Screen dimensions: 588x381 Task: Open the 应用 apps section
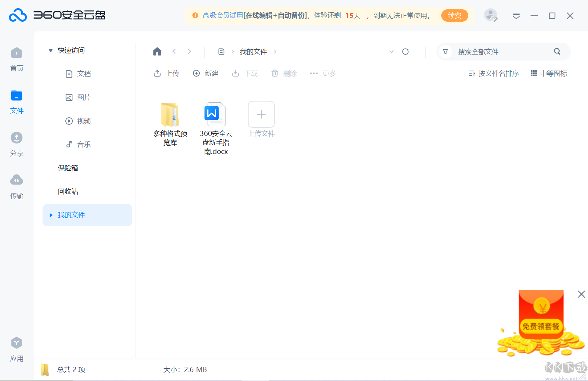tap(16, 350)
